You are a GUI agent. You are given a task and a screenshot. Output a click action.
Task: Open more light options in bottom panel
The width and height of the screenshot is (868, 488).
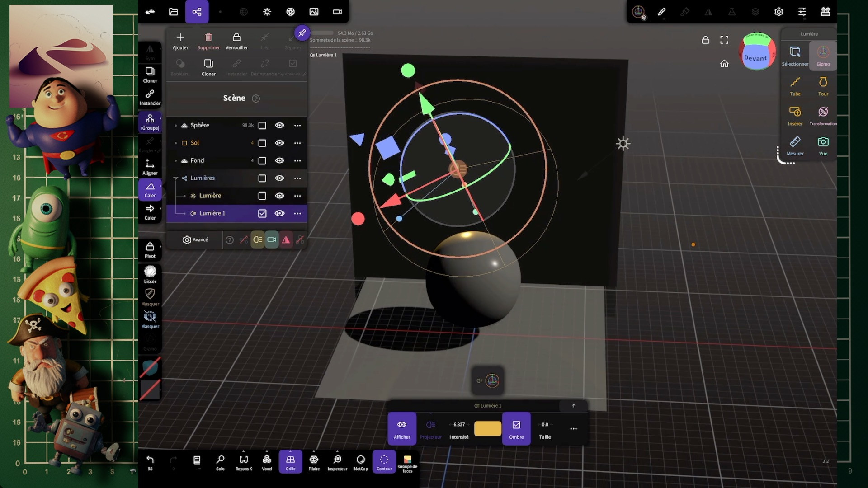(573, 428)
